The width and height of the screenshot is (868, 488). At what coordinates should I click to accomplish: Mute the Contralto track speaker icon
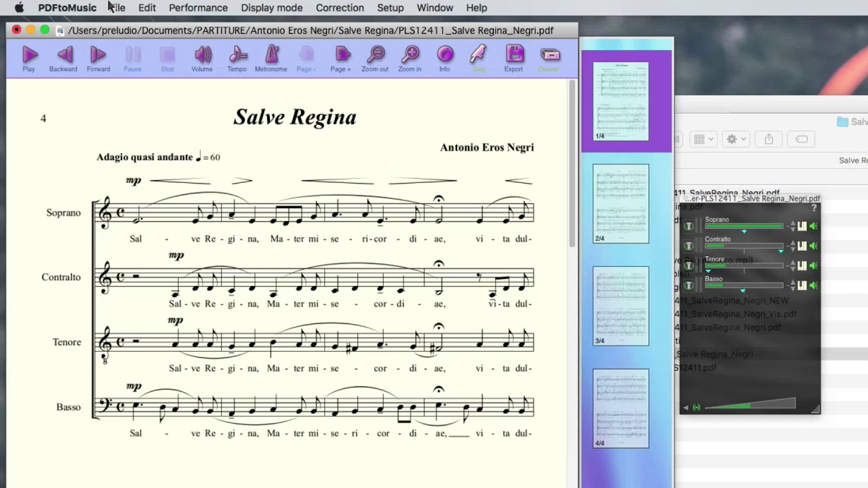pyautogui.click(x=813, y=246)
